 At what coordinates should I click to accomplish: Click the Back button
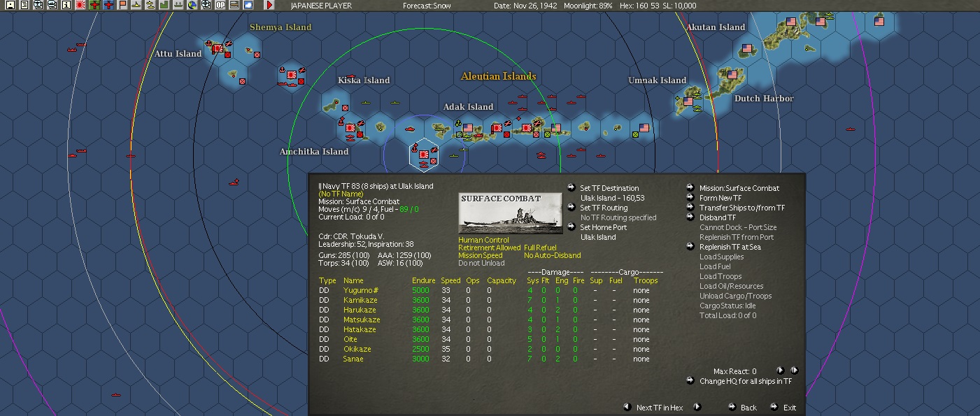coord(748,408)
